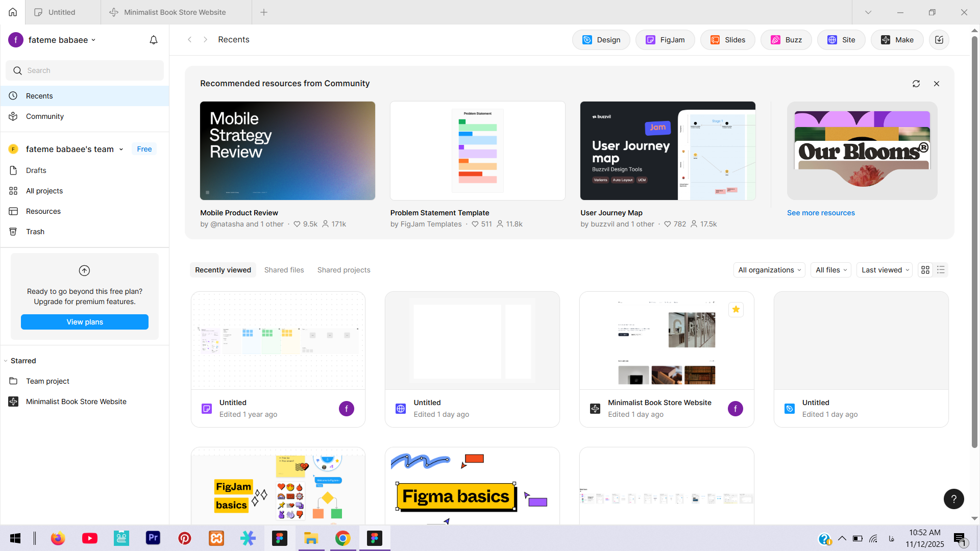Switch to grid view layout

point(925,270)
